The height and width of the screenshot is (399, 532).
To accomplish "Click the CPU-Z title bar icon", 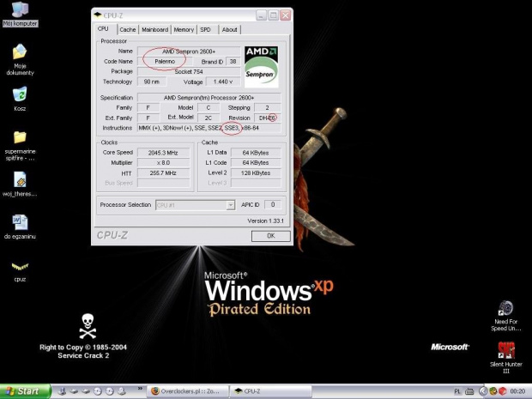I will point(98,15).
